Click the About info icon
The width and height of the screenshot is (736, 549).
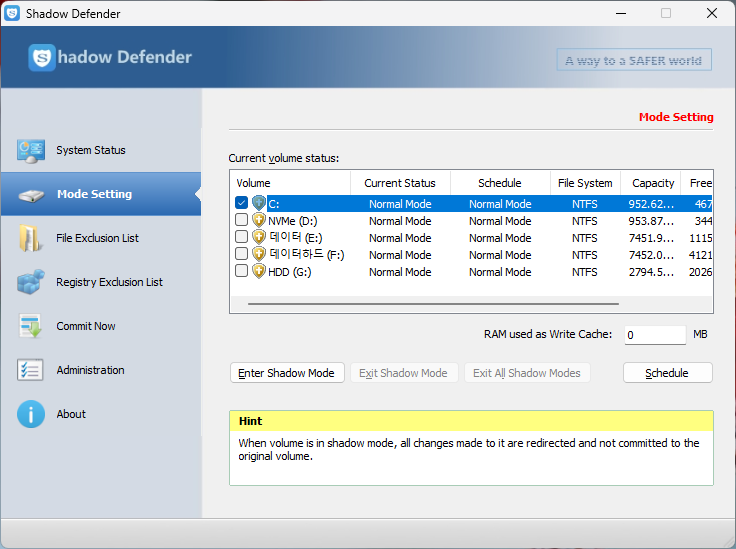pos(31,415)
